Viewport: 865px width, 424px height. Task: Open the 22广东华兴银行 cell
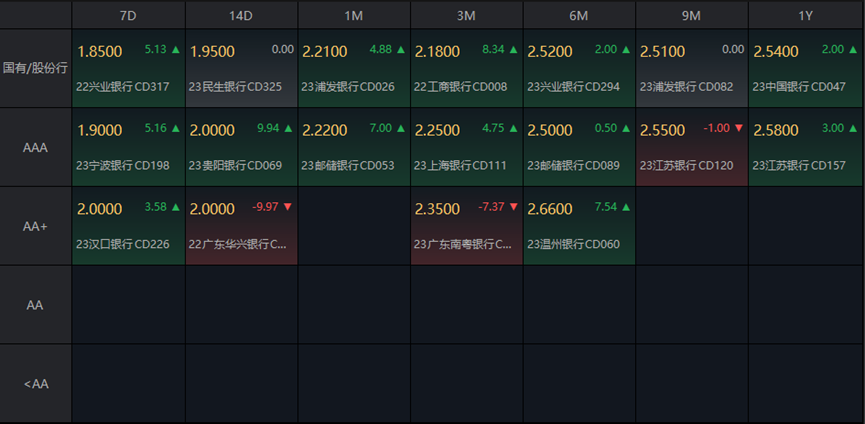tap(242, 226)
